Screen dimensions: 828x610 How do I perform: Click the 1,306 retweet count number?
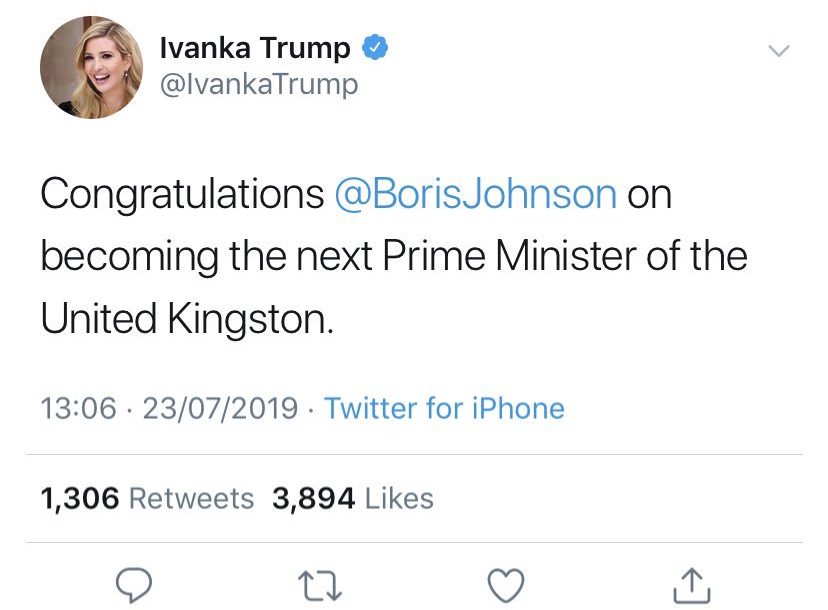pyautogui.click(x=80, y=498)
